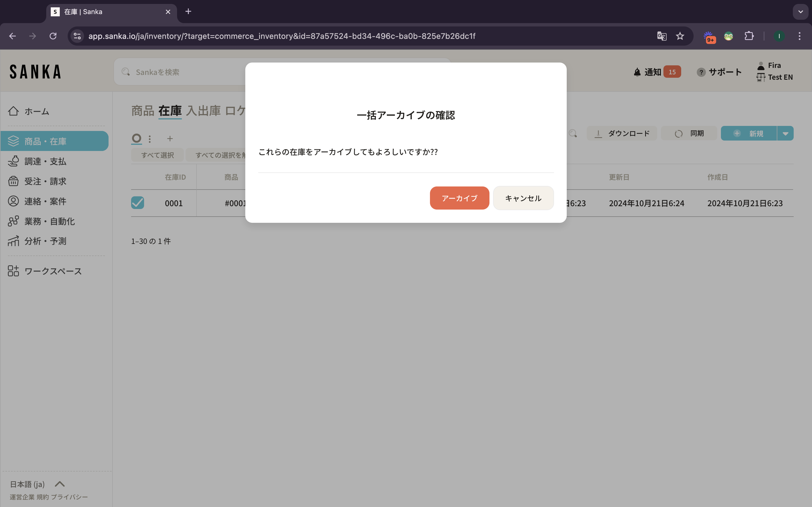Viewport: 812px width, 507px height.
Task: Click the three-dot view options icon
Action: 150,139
